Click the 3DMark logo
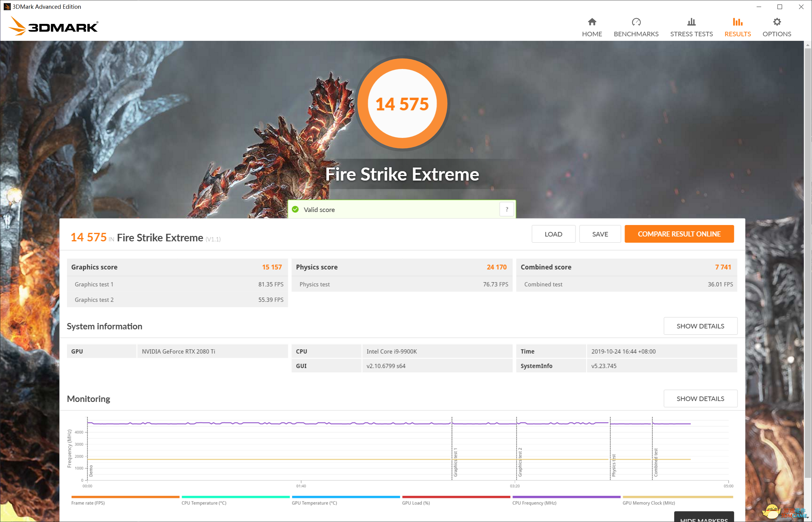The width and height of the screenshot is (812, 522). pos(54,26)
